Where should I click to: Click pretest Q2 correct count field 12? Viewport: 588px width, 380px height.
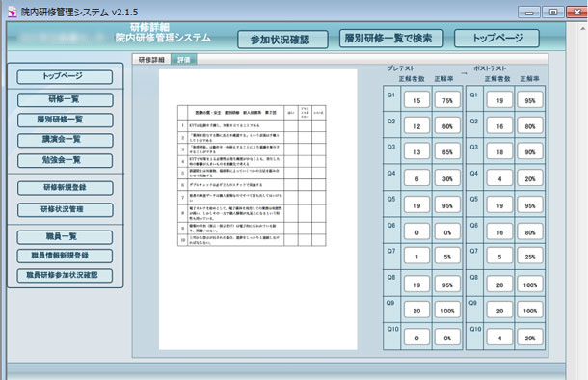[416, 126]
